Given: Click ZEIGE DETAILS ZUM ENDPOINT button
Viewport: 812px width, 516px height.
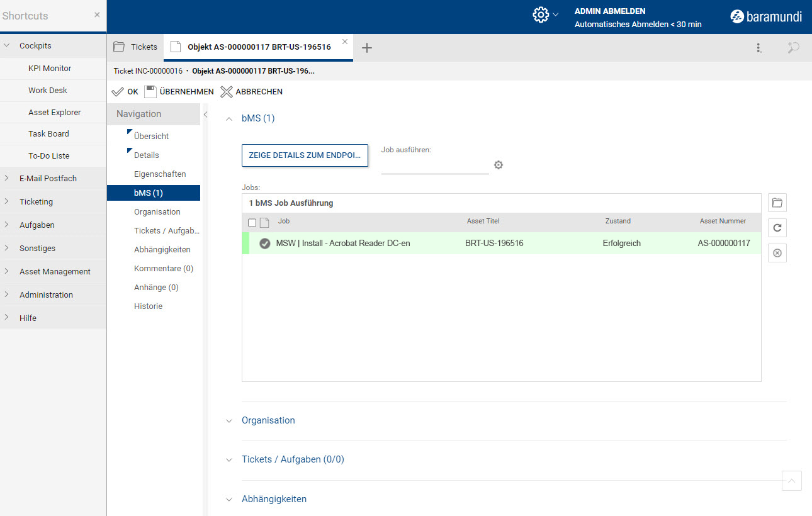Looking at the screenshot, I should pos(305,155).
